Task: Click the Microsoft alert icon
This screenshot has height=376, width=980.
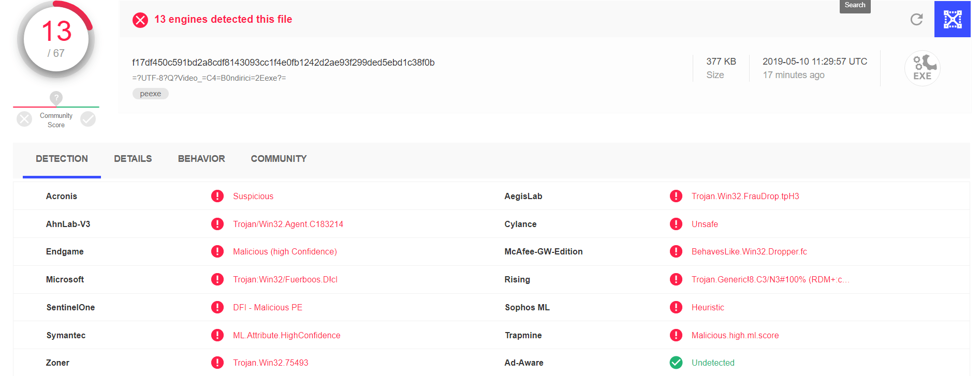Action: point(217,279)
